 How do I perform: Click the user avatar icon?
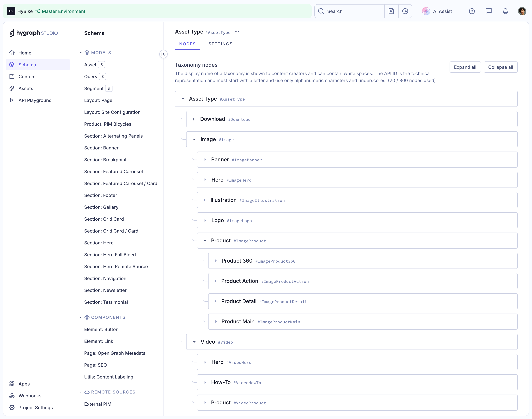pyautogui.click(x=522, y=11)
